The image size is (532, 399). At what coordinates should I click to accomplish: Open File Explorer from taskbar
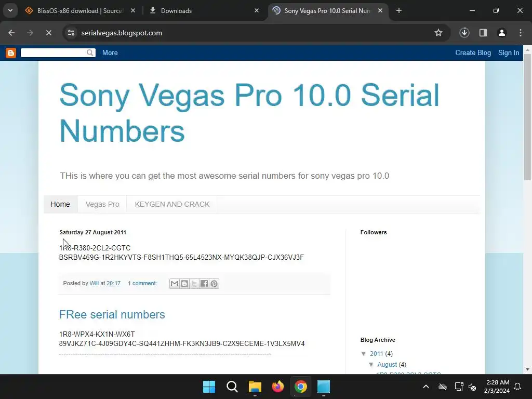[255, 387]
